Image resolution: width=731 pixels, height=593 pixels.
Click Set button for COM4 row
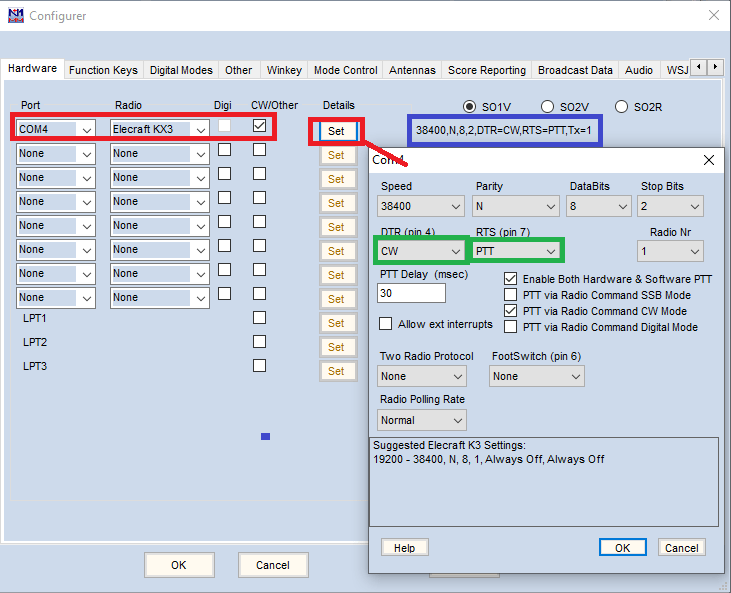pos(336,131)
